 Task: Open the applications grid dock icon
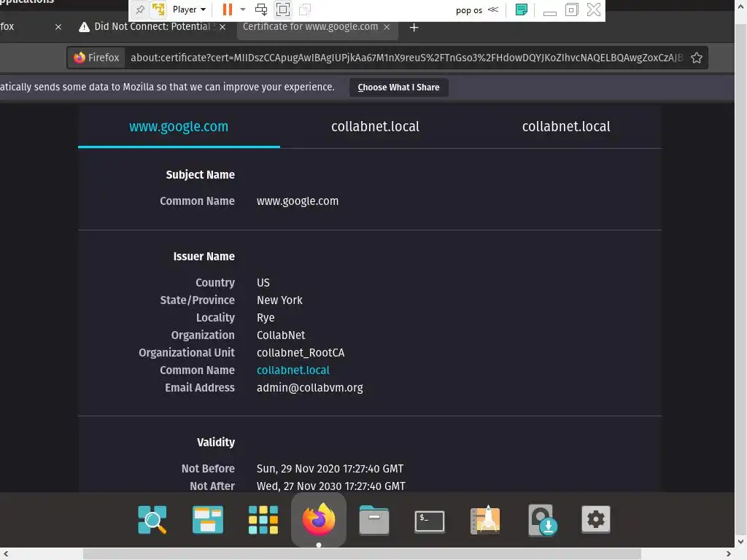pos(263,519)
